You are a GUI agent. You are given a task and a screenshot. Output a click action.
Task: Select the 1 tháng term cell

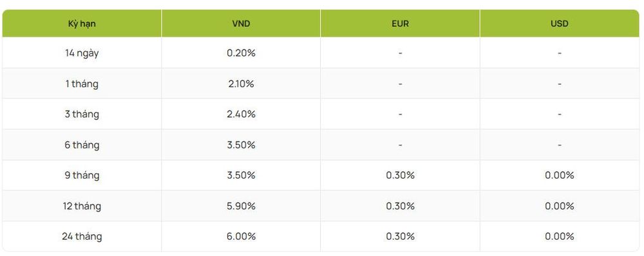[x=82, y=84]
